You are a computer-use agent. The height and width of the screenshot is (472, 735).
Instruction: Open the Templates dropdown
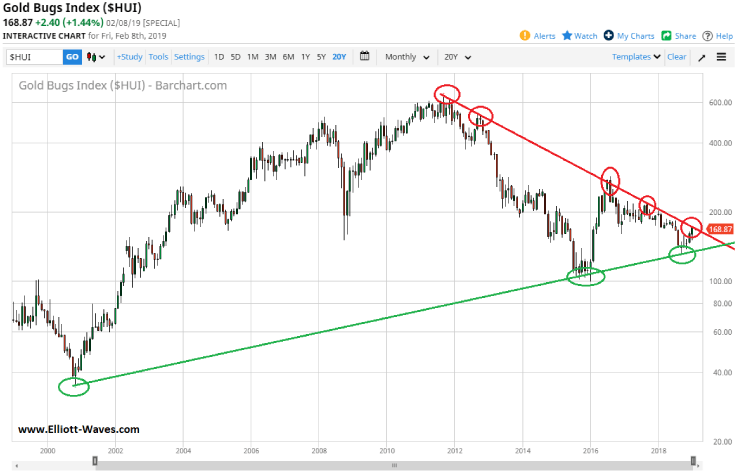click(637, 57)
